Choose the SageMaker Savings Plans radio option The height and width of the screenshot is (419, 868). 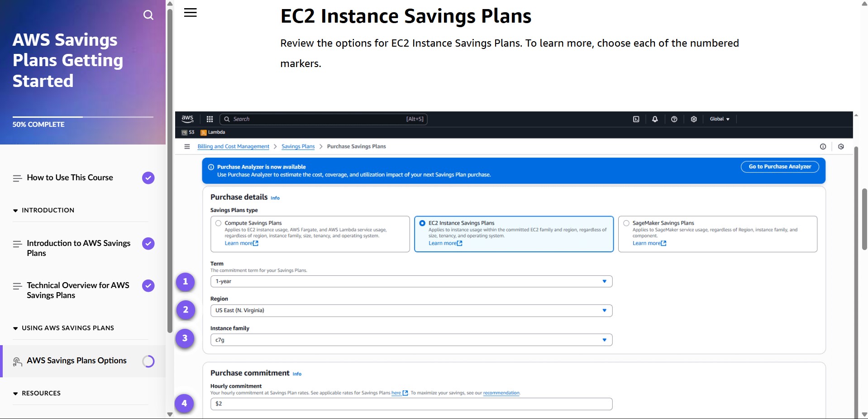pyautogui.click(x=626, y=223)
